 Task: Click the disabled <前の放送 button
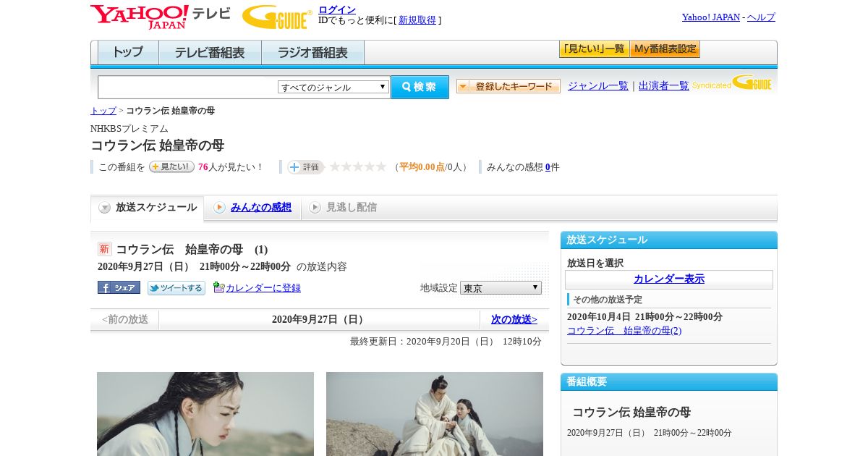[125, 319]
